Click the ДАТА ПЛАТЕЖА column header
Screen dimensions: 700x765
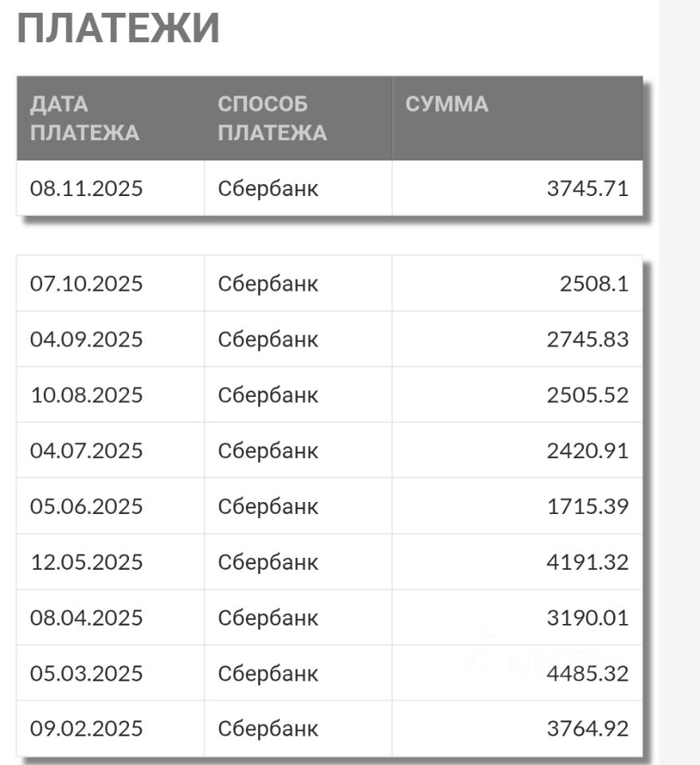click(84, 118)
